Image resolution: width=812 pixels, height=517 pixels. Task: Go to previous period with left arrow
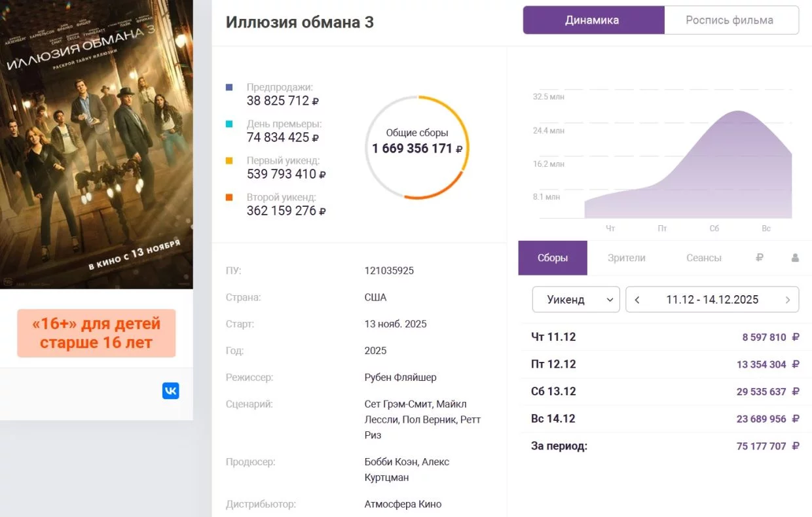(637, 300)
